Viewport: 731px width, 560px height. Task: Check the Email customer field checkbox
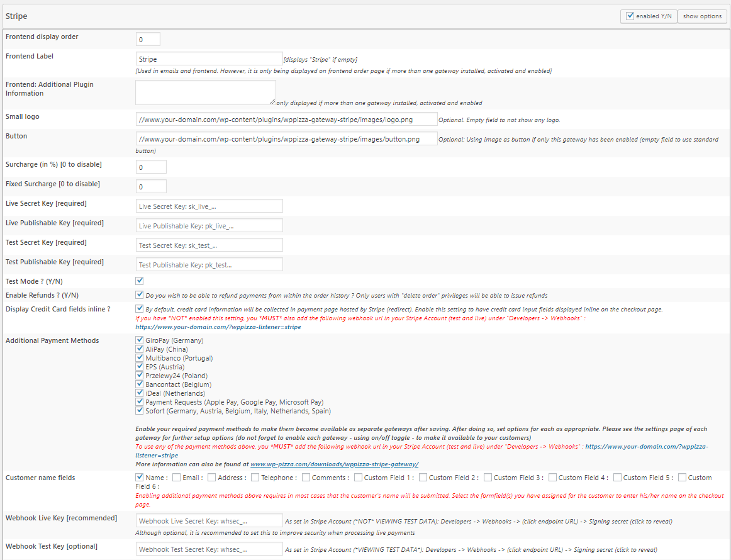pyautogui.click(x=176, y=477)
